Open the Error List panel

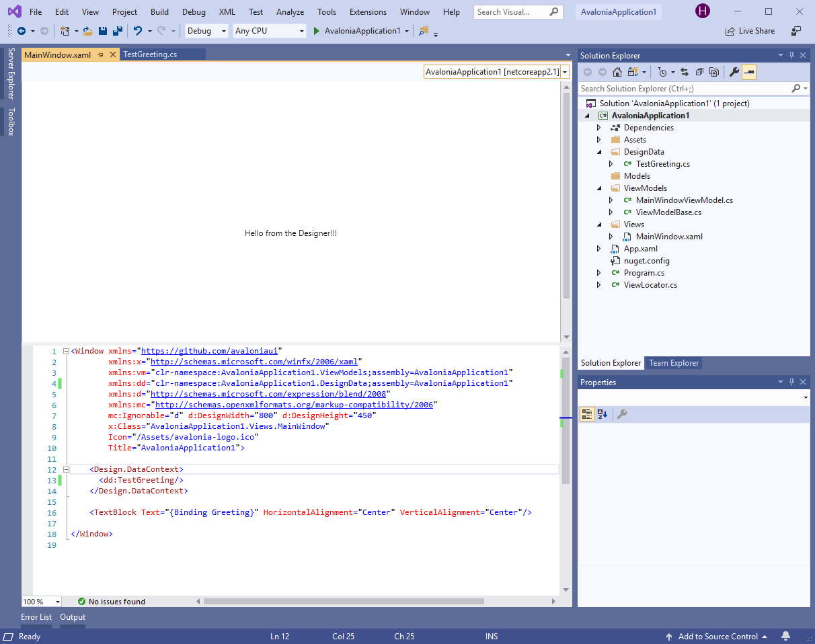(36, 616)
